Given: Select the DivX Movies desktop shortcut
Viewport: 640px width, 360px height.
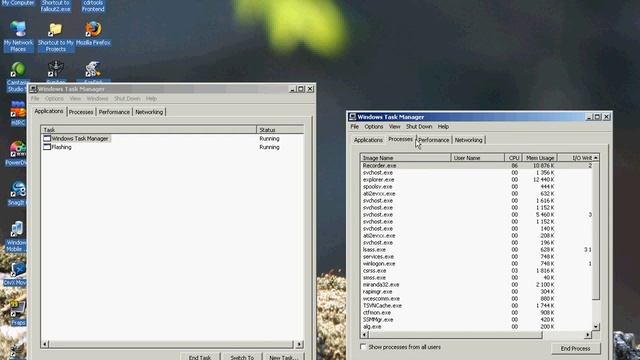Looking at the screenshot, I should click(x=16, y=273).
